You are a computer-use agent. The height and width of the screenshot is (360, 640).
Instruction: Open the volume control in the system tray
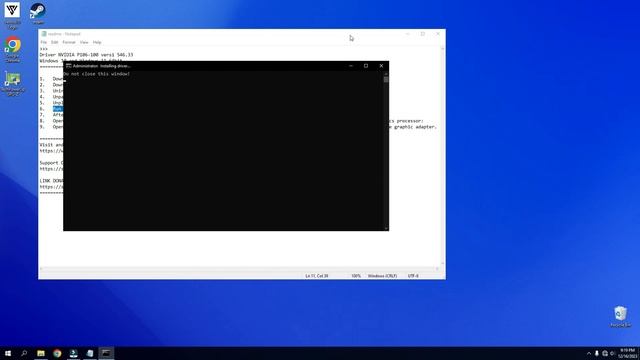(x=612, y=353)
